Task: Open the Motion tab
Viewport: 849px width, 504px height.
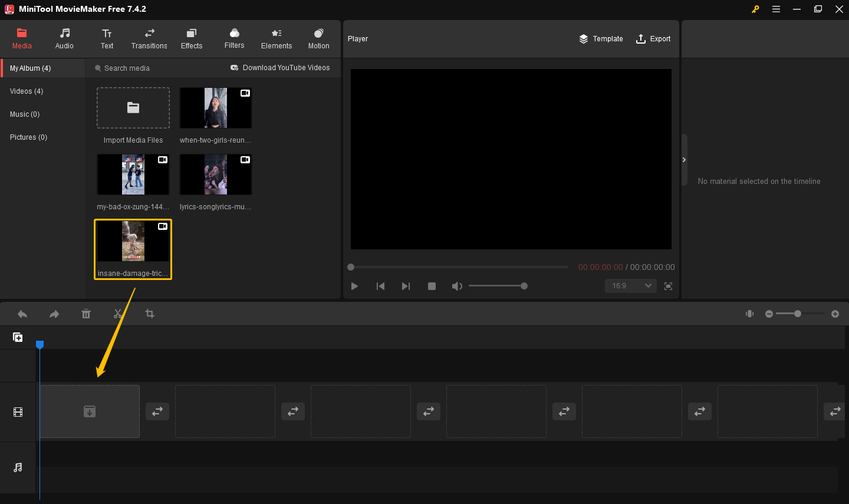Action: click(x=319, y=39)
